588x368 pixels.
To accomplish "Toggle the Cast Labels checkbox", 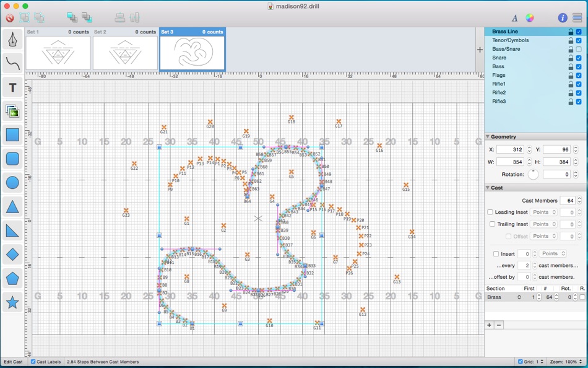I will pyautogui.click(x=33, y=362).
